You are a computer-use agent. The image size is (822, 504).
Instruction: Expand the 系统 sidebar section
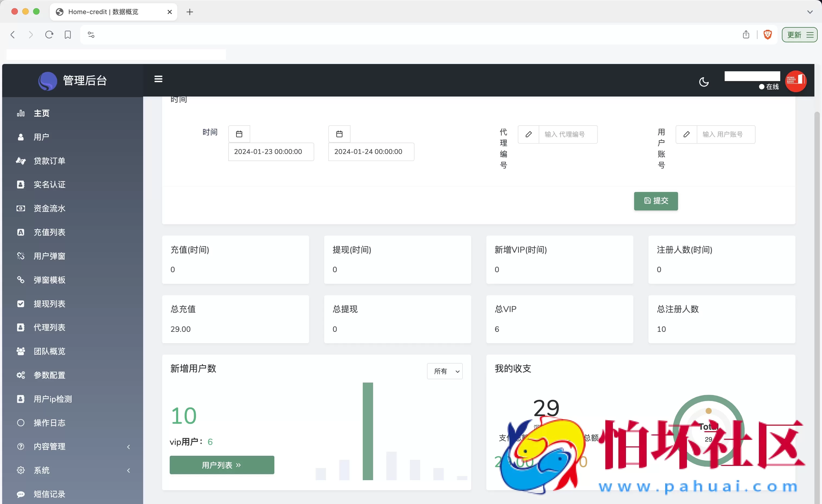pos(129,470)
